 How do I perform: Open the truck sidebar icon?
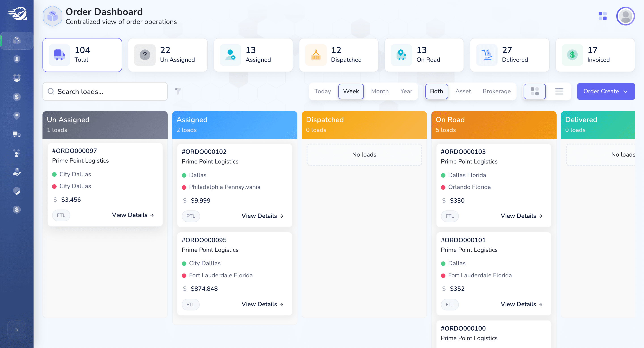pos(17,134)
